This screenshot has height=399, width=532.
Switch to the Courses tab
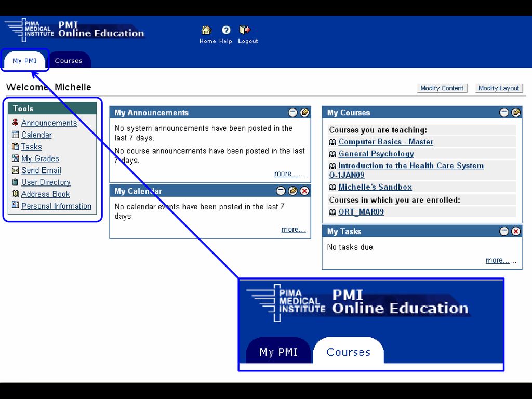69,60
